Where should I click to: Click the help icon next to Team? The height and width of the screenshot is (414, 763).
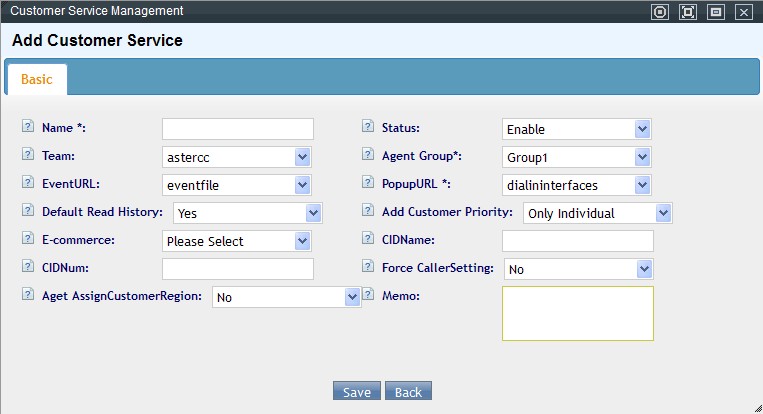click(27, 156)
